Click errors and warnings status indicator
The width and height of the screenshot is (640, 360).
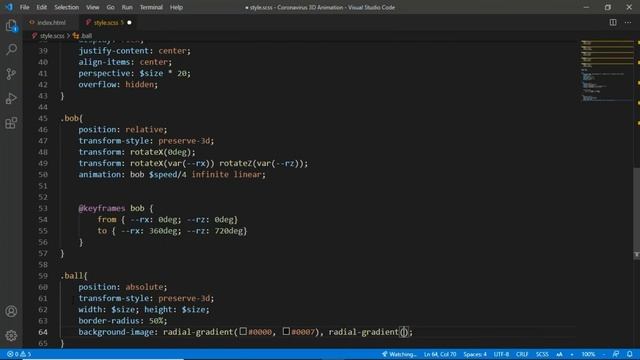(19, 354)
